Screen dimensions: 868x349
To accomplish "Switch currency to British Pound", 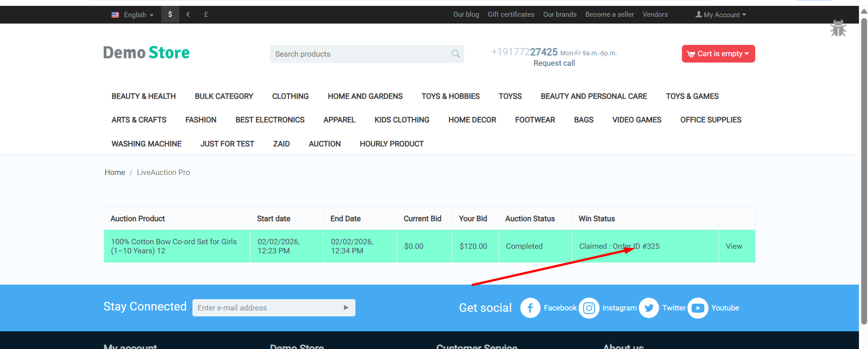I will tap(206, 15).
